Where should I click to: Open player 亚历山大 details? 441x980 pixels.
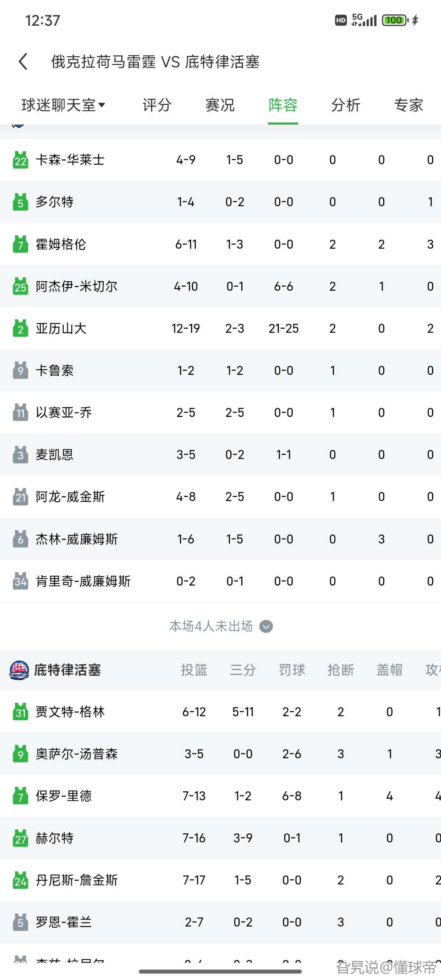pos(61,328)
